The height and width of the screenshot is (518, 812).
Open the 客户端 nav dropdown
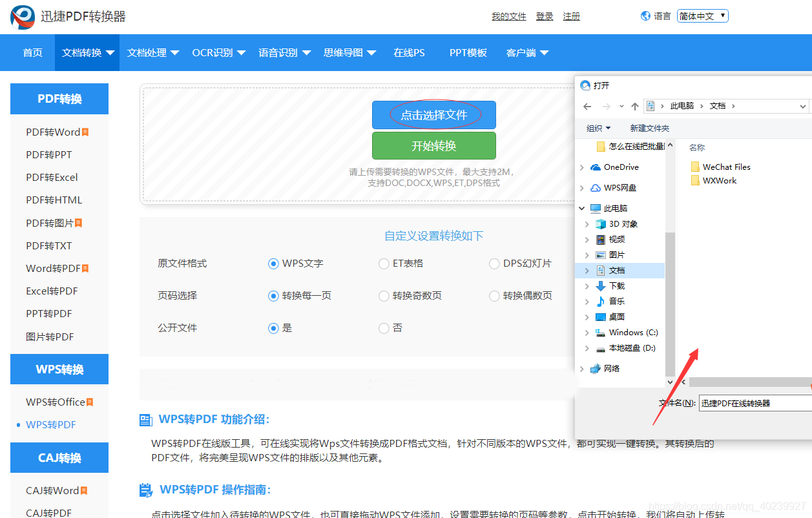528,53
